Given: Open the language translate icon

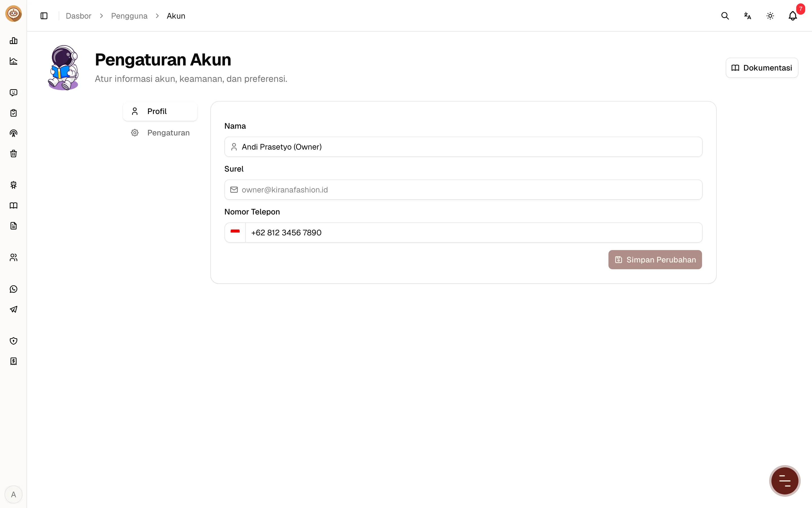Looking at the screenshot, I should [x=747, y=16].
